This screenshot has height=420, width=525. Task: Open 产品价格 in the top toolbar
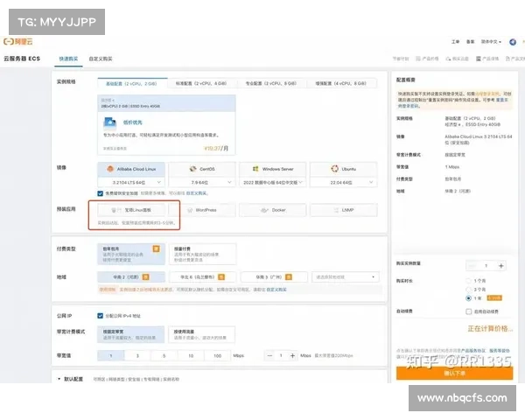click(427, 59)
